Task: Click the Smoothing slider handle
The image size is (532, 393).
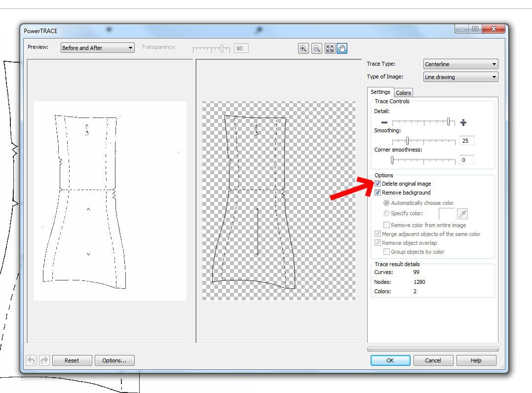Action: pos(407,141)
